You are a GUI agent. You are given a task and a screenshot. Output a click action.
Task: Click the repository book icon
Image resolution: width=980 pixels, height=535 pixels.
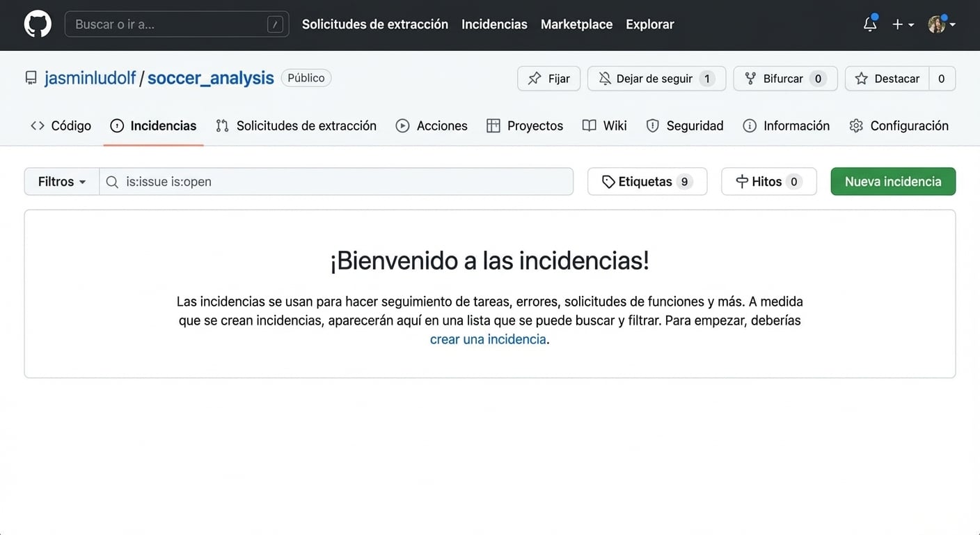tap(31, 78)
